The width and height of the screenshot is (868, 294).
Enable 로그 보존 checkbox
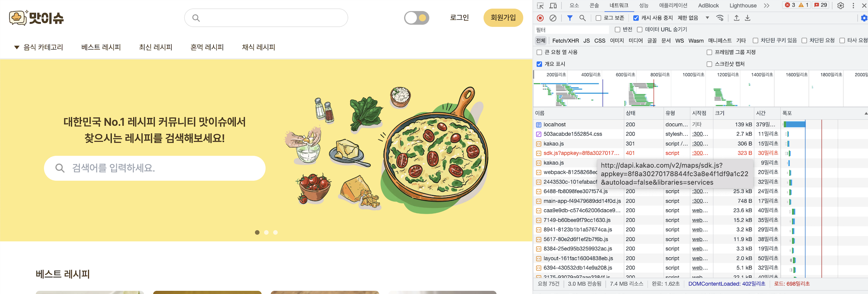(598, 18)
